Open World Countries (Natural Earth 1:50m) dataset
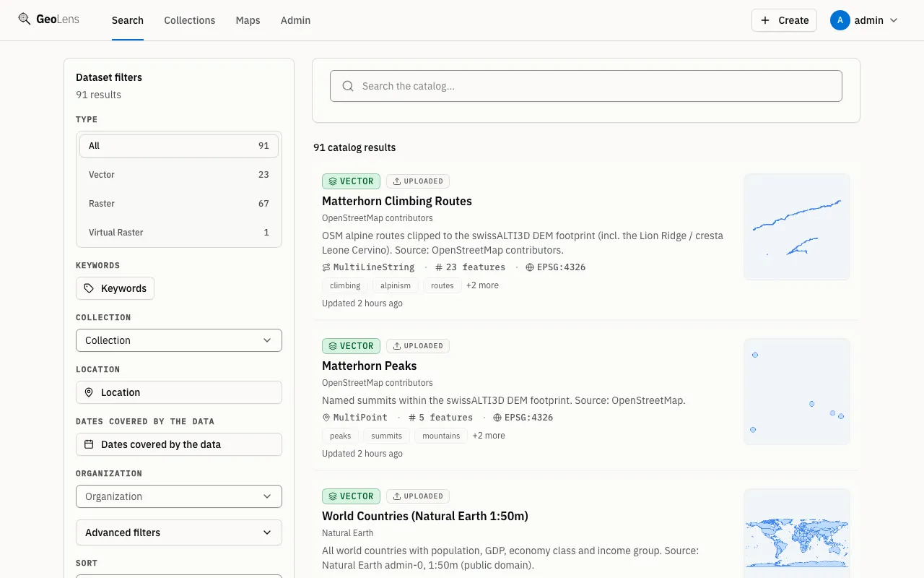924x578 pixels. 425,516
